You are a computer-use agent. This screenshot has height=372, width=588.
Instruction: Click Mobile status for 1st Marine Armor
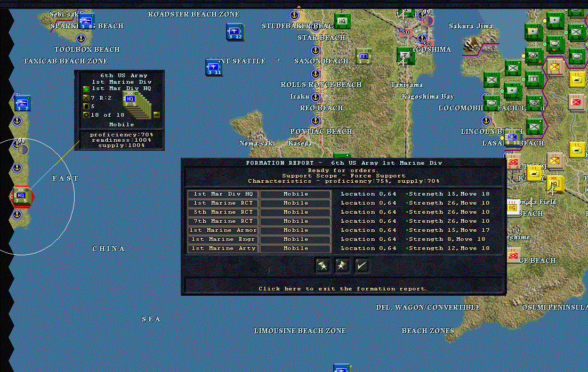click(296, 230)
